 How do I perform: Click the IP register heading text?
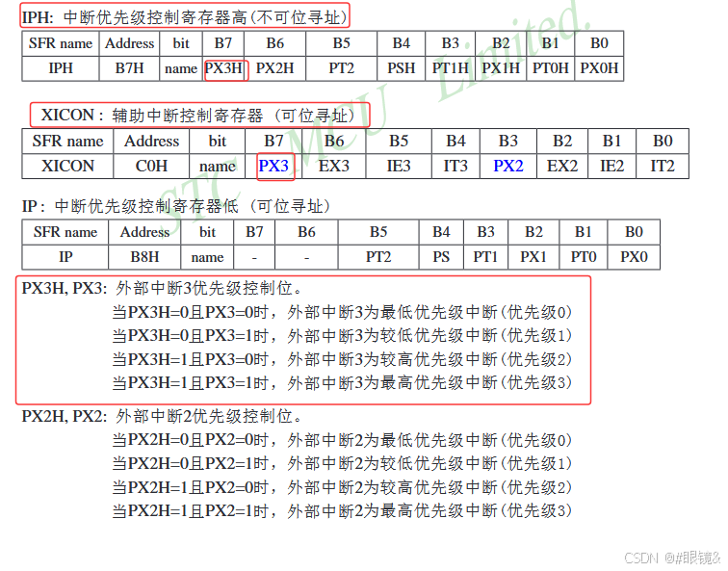pyautogui.click(x=176, y=206)
